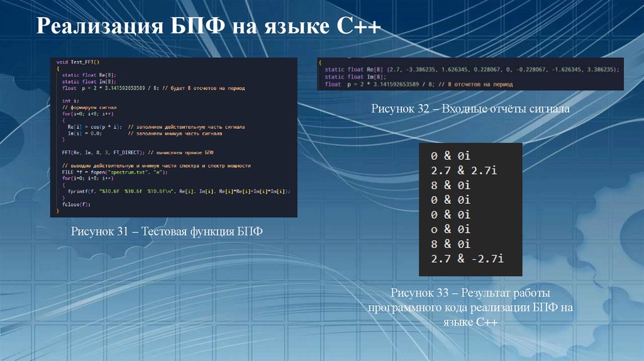Click the line "fclose(f);"
The image size is (644, 361).
point(76,204)
